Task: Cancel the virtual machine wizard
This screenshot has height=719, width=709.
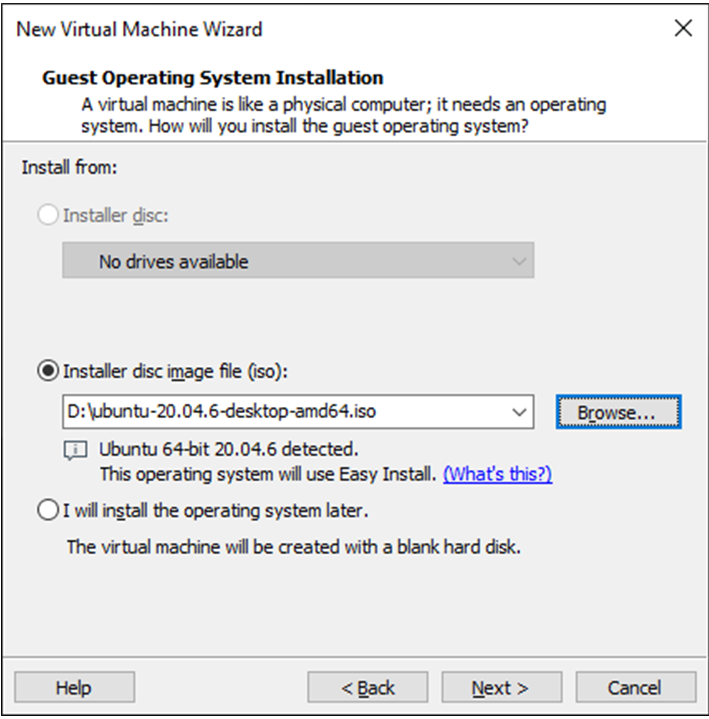Action: (x=636, y=688)
